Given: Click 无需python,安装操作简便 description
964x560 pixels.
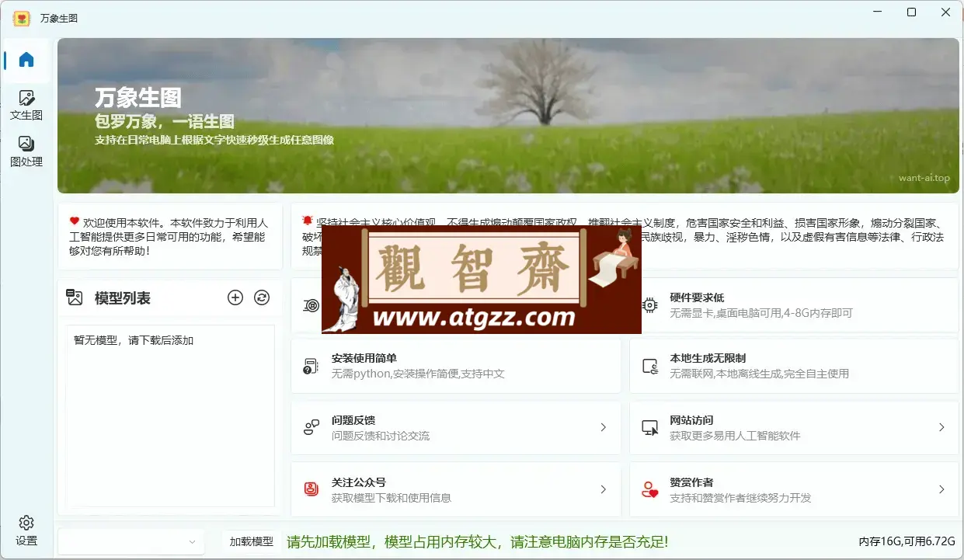Looking at the screenshot, I should [x=418, y=374].
